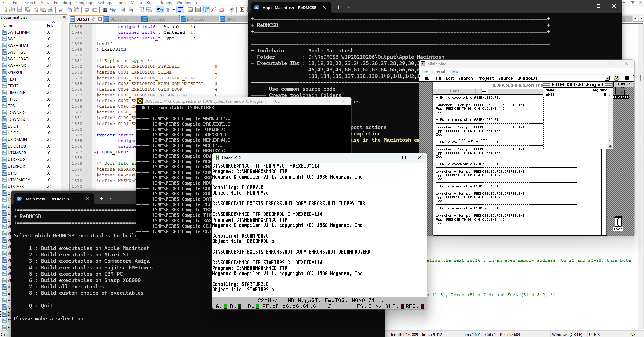
Task: Select TIMELINE in the Document List
Action: point(16,92)
